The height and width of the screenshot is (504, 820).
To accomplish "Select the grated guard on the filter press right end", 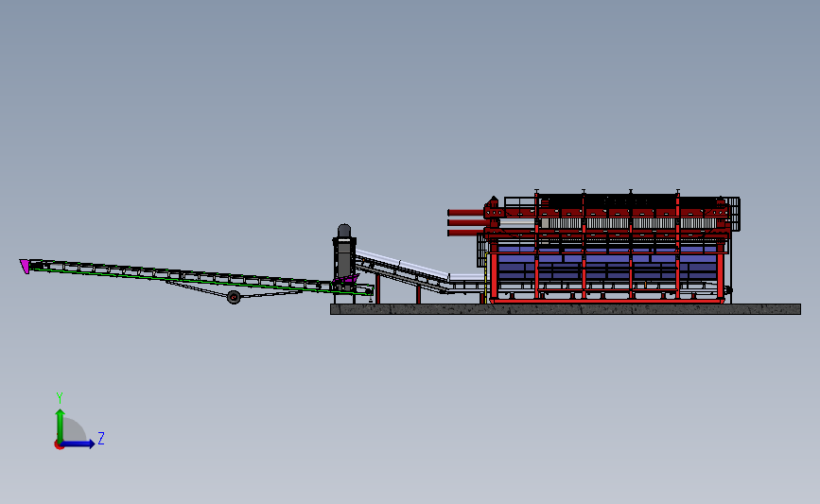I will point(734,215).
